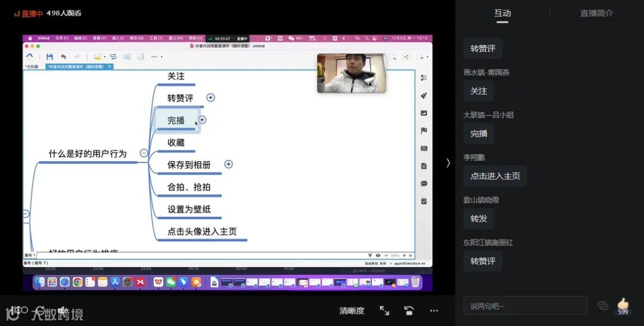Open the notes page panel in XMind sidebar
This screenshot has width=644, height=326.
(424, 166)
